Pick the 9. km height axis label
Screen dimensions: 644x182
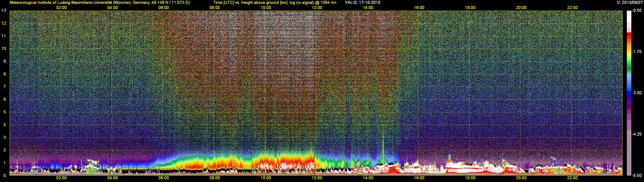pyautogui.click(x=5, y=61)
